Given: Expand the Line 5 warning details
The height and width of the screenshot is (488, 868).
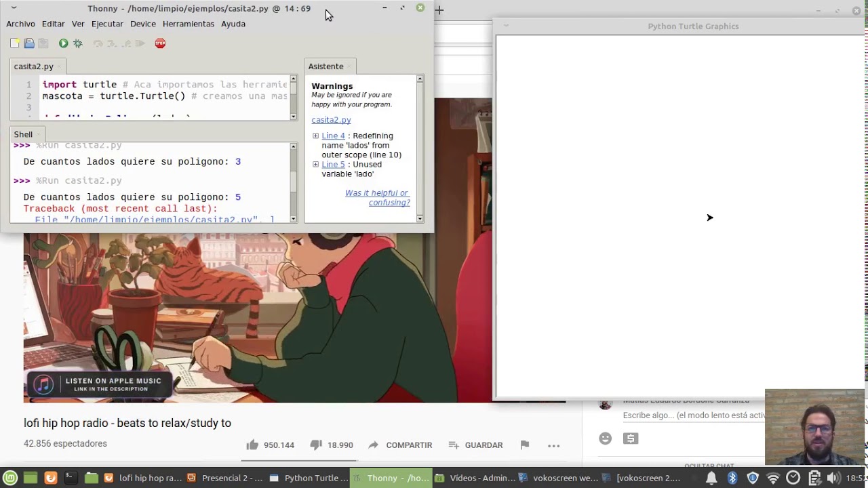Looking at the screenshot, I should click(x=315, y=164).
